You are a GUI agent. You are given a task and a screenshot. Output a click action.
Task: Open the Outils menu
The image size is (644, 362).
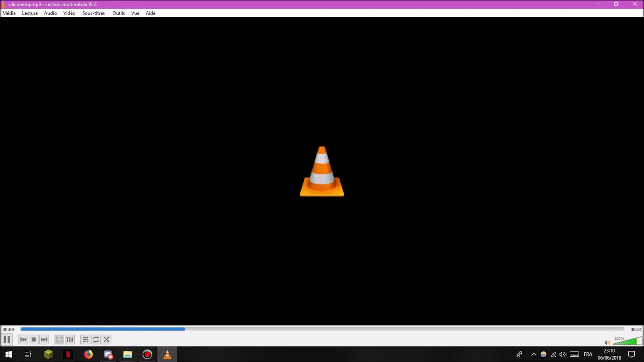pos(119,13)
